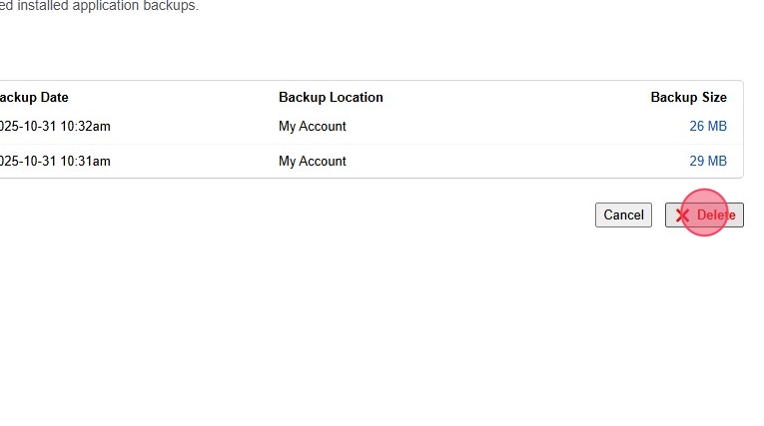Click the MB unit in 29 MB
764x426 pixels.
click(x=716, y=161)
